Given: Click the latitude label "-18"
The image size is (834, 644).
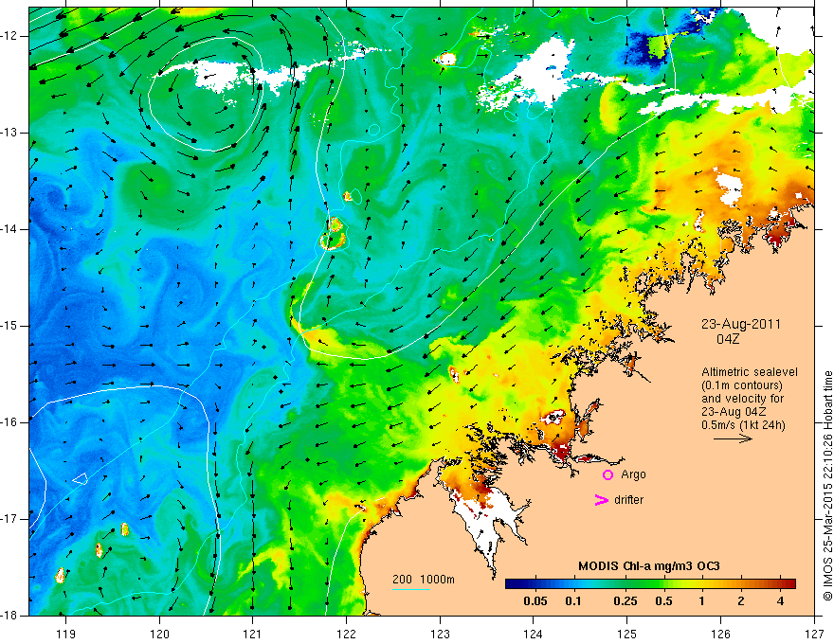Looking at the screenshot, I should click(x=10, y=616).
